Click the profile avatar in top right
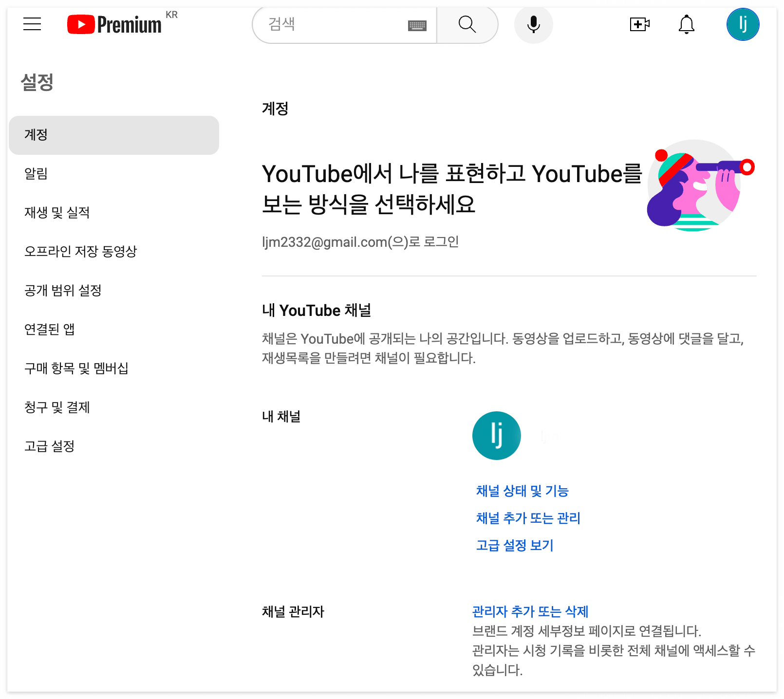The width and height of the screenshot is (784, 699). [743, 24]
